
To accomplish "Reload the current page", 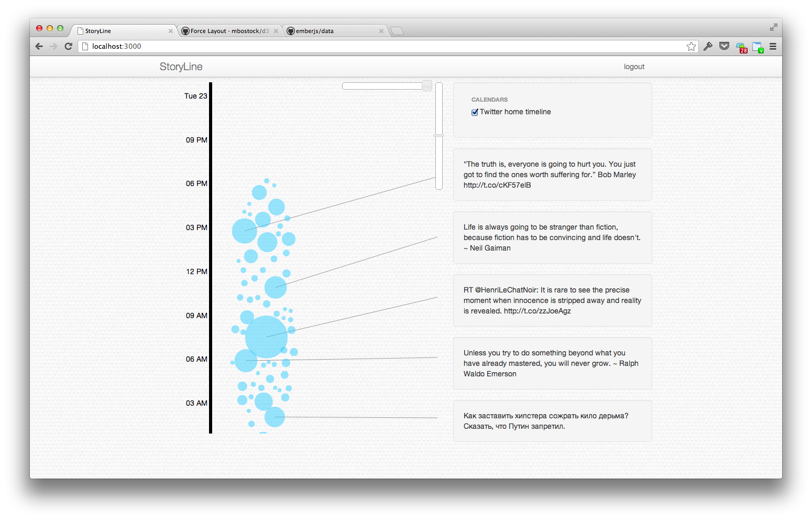I will (68, 47).
